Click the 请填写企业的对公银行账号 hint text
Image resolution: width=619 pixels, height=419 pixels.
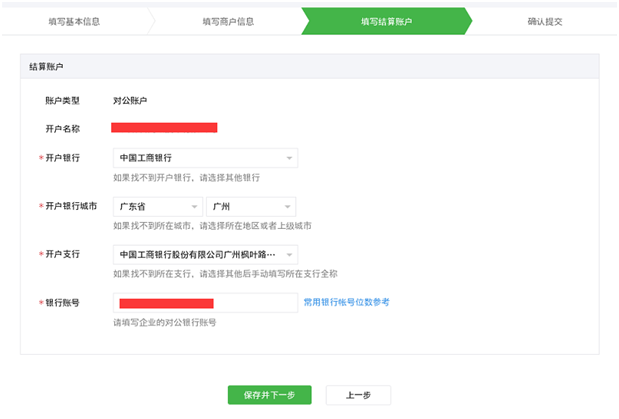coord(165,323)
